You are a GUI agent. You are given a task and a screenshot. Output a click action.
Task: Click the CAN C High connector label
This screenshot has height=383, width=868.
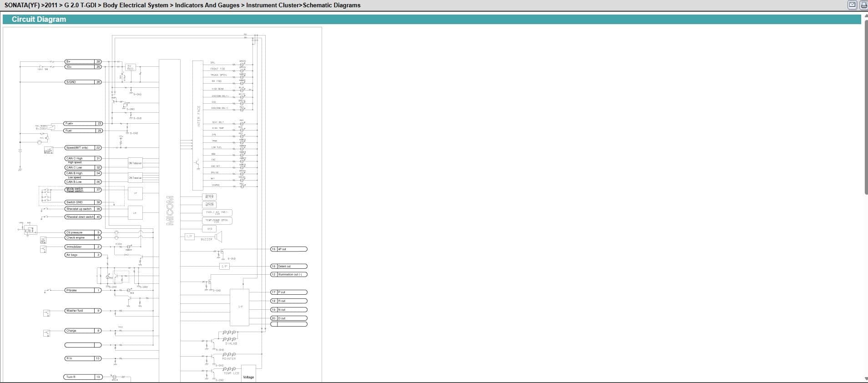(80, 159)
